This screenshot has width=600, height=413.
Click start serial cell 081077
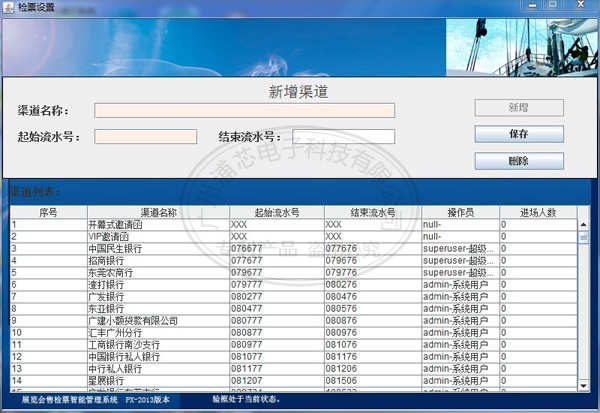(x=277, y=357)
